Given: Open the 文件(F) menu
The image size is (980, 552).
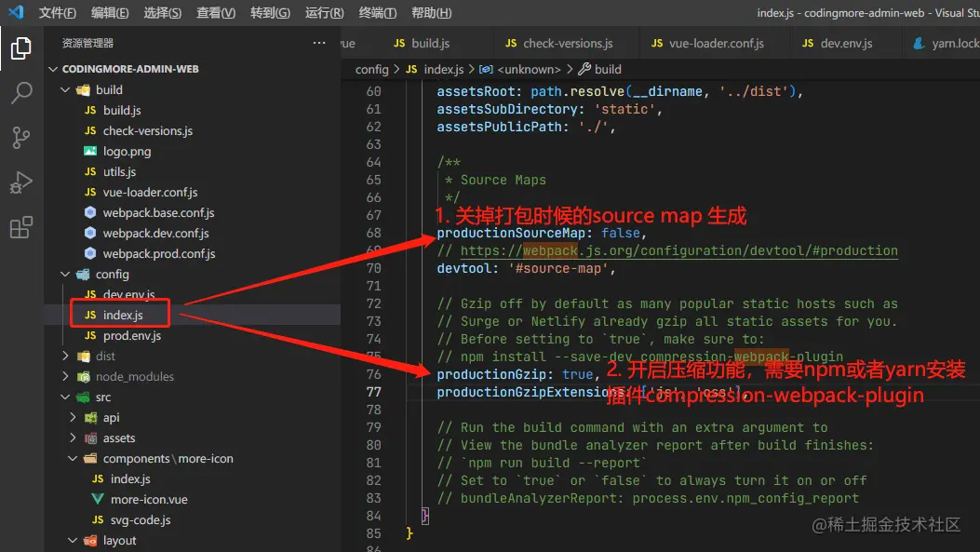Looking at the screenshot, I should (58, 12).
